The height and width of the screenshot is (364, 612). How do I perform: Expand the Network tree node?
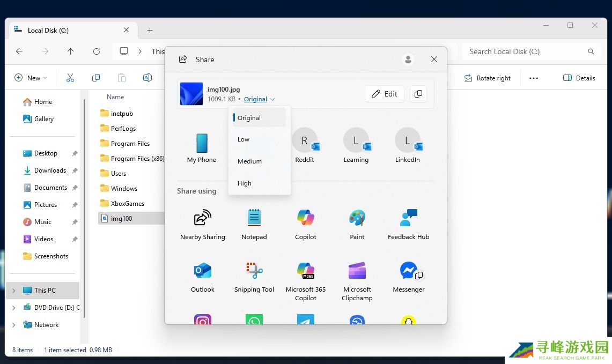tap(13, 325)
